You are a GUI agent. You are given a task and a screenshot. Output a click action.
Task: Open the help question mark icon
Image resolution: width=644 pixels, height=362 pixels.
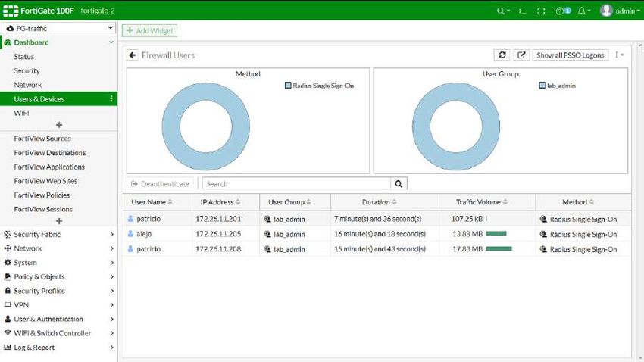coord(559,11)
